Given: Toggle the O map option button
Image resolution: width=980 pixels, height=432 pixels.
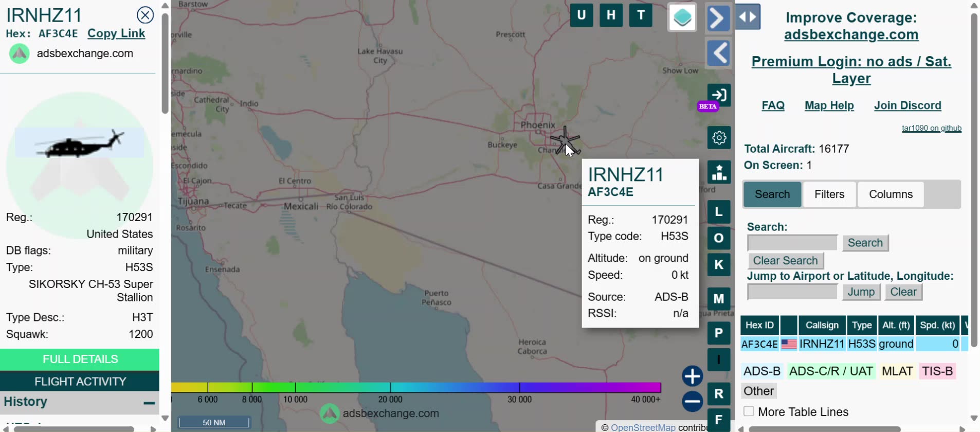Looking at the screenshot, I should coord(719,238).
